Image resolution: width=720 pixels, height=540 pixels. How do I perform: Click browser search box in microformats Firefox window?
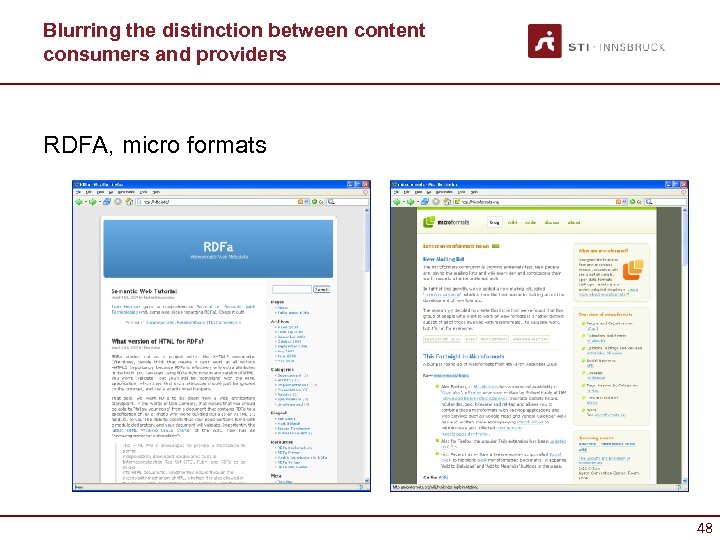[x=666, y=202]
